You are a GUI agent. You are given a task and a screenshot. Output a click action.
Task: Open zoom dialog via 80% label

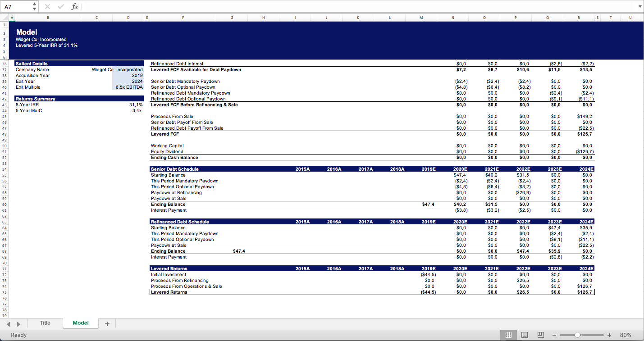tap(626, 335)
